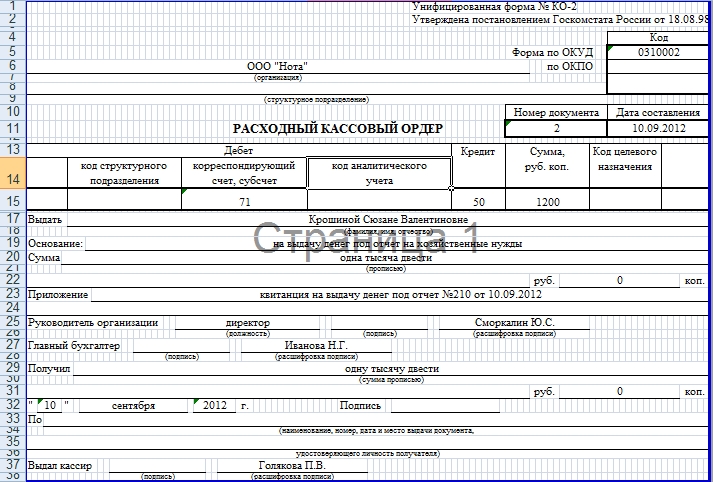The image size is (713, 482).
Task: Click the basis text 'на выдачу денег под отчет на хозяйственные нужды'
Action: click(x=397, y=244)
